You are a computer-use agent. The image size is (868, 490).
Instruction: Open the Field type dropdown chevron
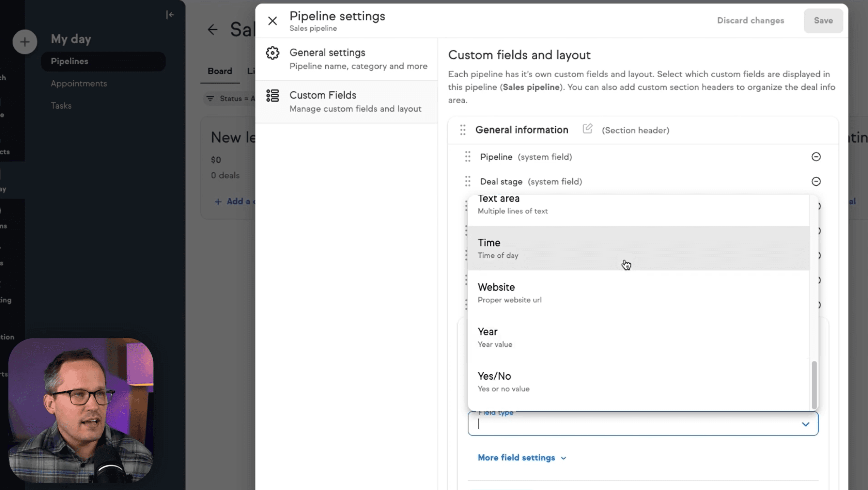click(805, 424)
